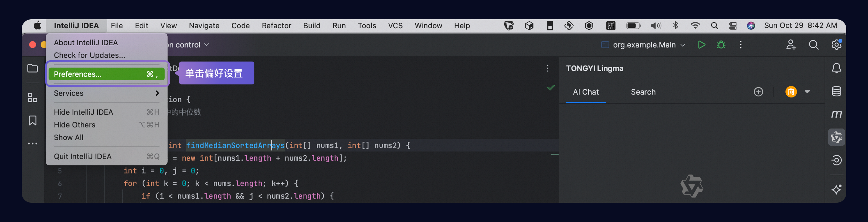This screenshot has width=868, height=222.
Task: Open the Structure tool window icon
Action: [32, 98]
